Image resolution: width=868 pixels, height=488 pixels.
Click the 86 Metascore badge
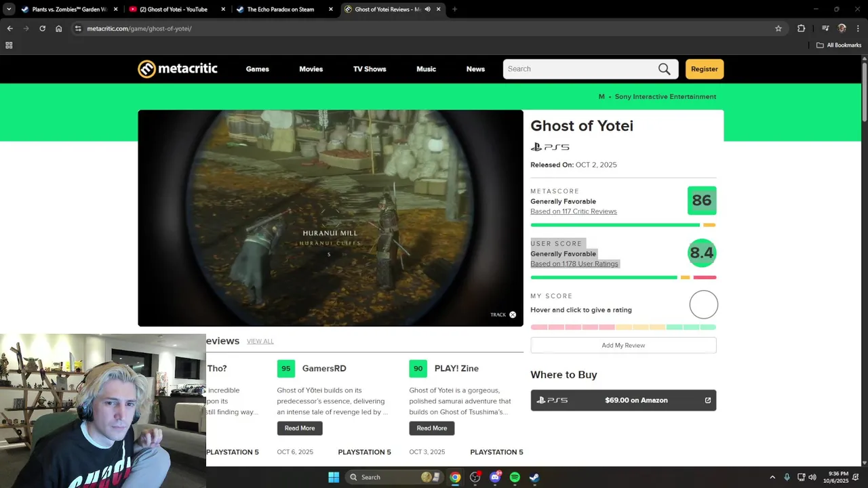[702, 201]
